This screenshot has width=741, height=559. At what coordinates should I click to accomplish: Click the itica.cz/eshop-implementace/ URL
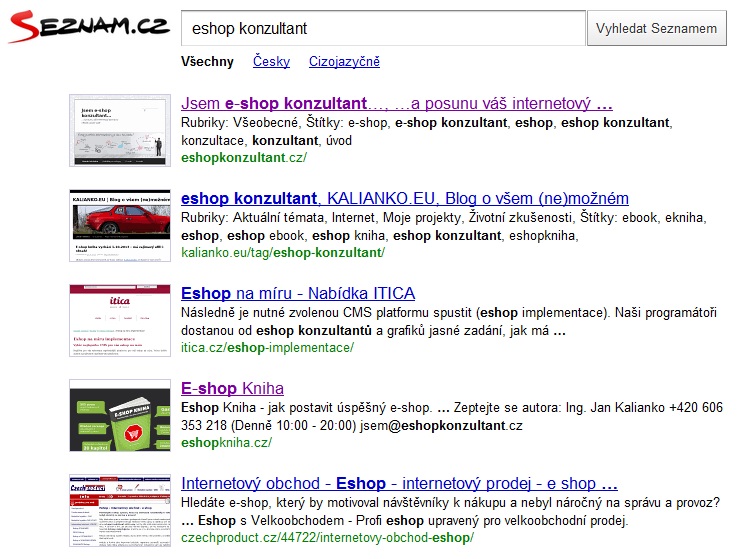267,348
